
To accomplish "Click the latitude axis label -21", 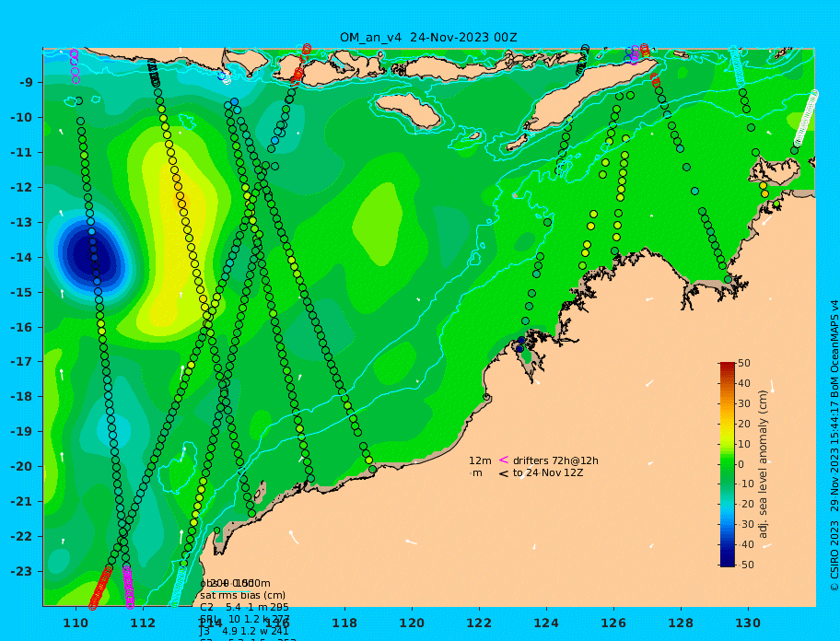I will [x=23, y=502].
